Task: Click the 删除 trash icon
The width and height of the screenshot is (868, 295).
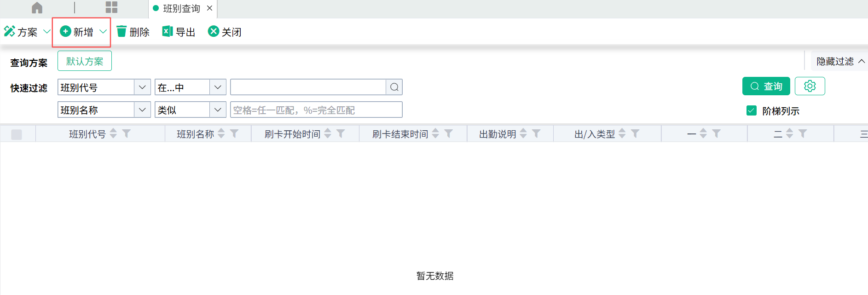Action: (x=122, y=31)
